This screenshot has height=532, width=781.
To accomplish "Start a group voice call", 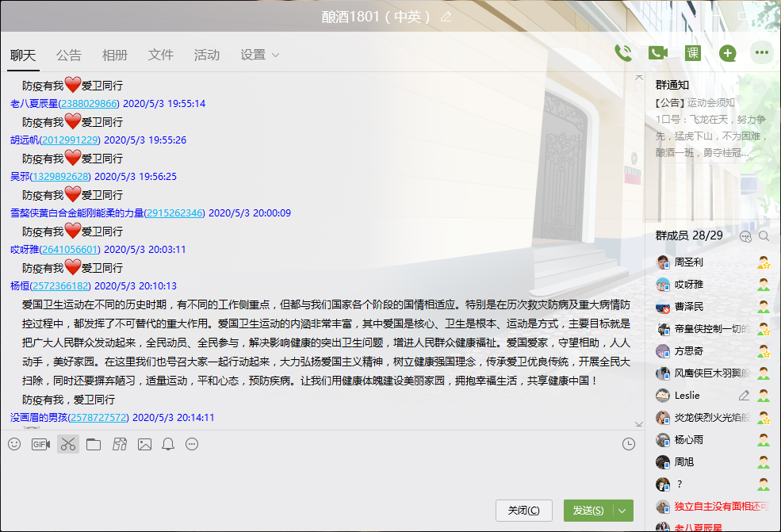I will (624, 53).
